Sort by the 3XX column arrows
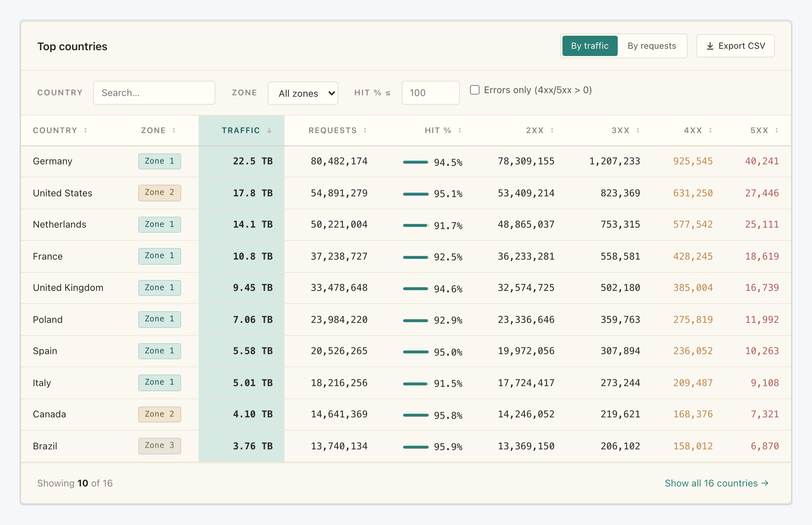This screenshot has height=525, width=812. tap(638, 130)
